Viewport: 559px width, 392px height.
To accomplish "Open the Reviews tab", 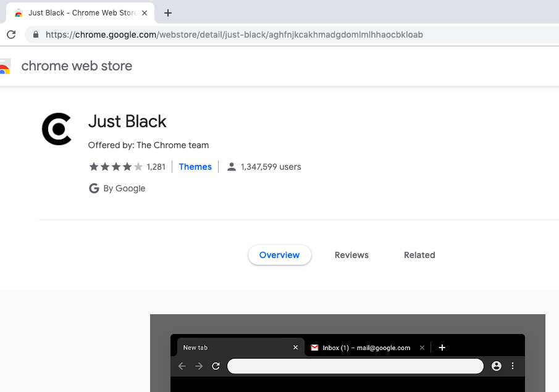I will (x=351, y=255).
